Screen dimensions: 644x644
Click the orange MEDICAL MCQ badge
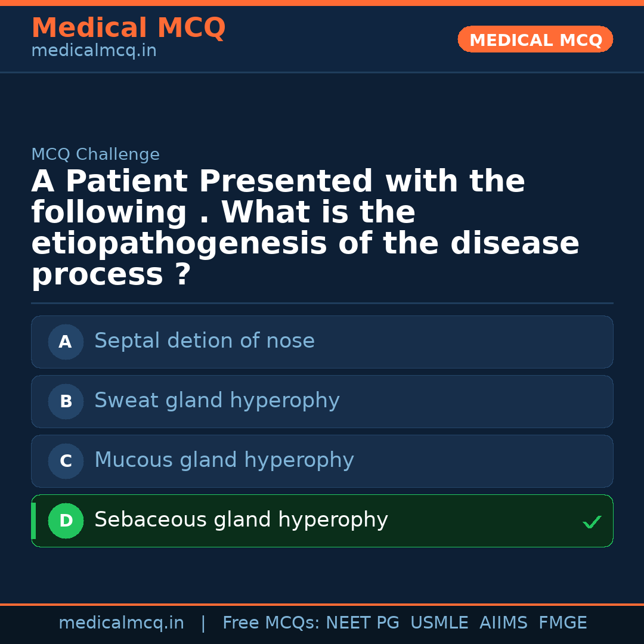[535, 40]
